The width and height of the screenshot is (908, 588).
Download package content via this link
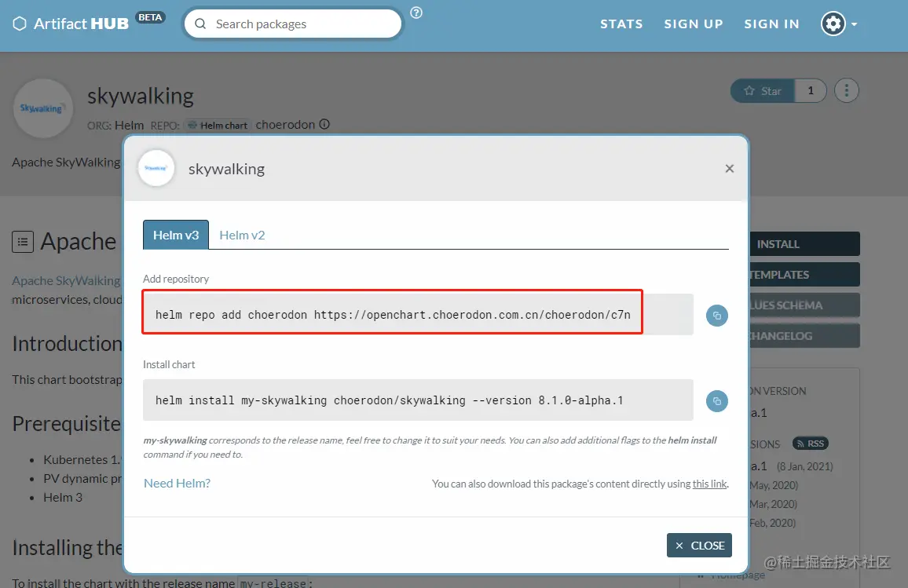pos(709,484)
